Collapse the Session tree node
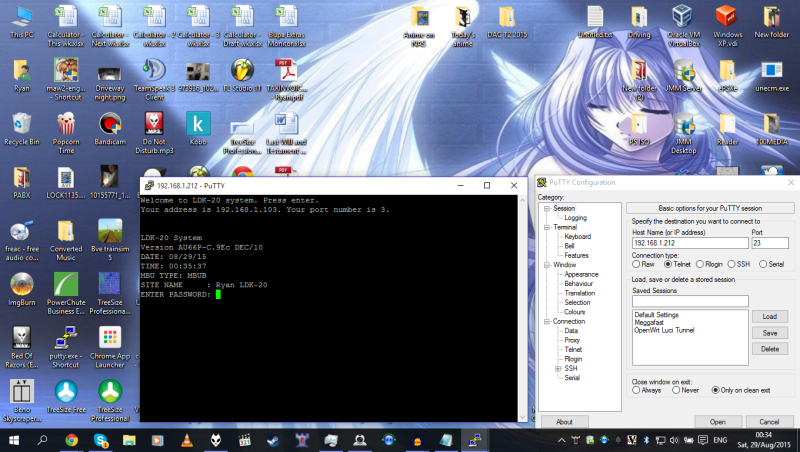Screen dimensions: 800x452 click(547, 209)
